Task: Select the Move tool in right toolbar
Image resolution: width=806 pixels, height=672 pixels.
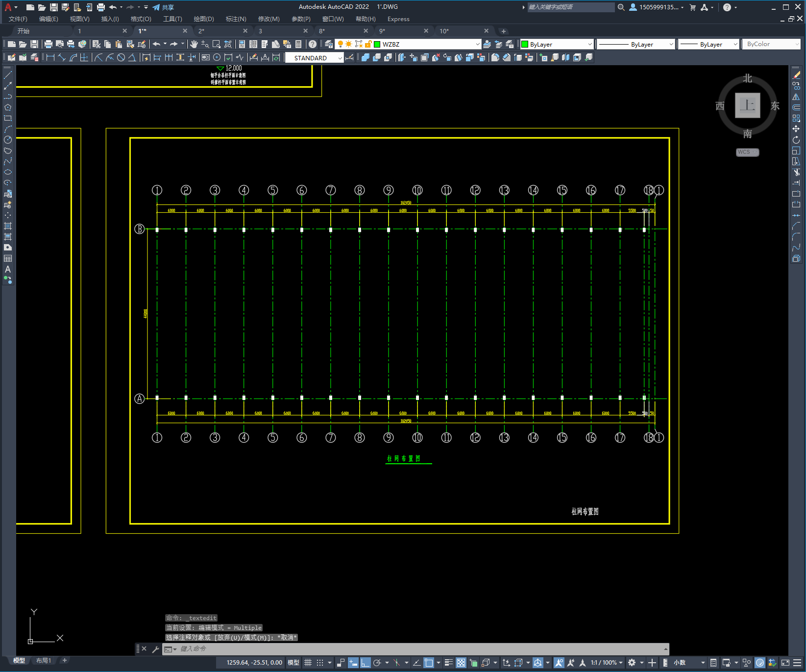Action: 796,129
